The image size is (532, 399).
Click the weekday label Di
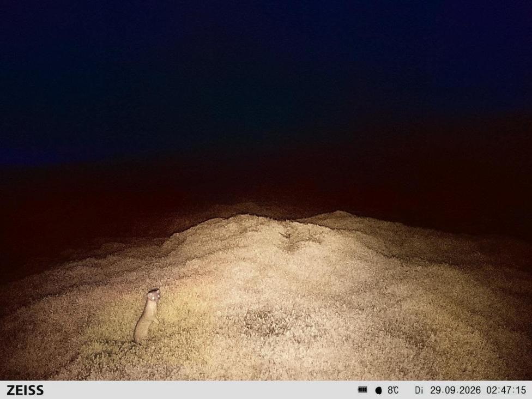tap(419, 390)
